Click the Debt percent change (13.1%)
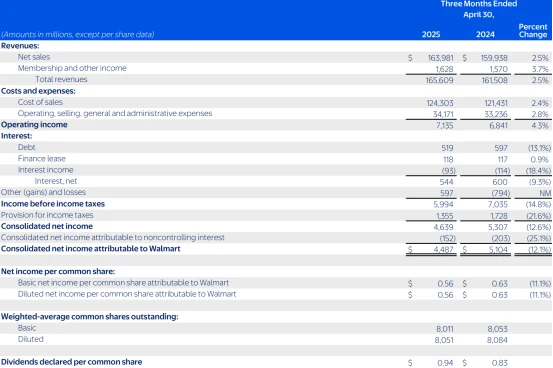 539,148
